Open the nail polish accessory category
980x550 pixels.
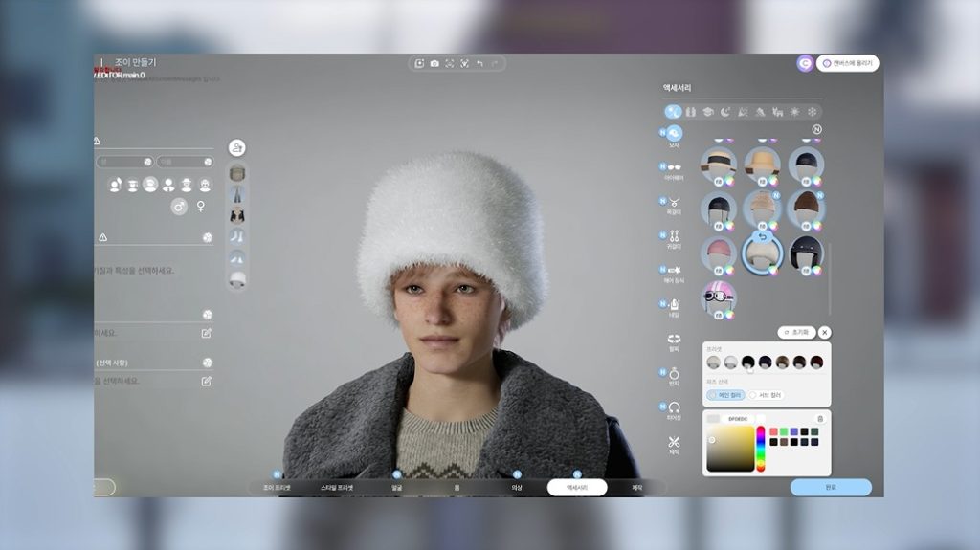point(674,304)
